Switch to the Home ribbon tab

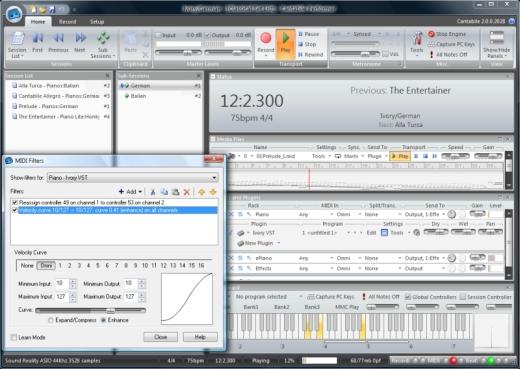[x=38, y=22]
